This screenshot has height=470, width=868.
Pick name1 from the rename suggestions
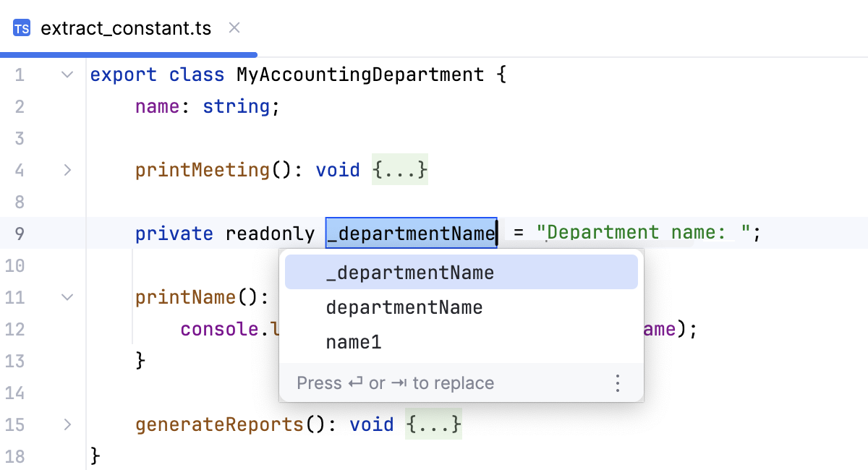[354, 341]
